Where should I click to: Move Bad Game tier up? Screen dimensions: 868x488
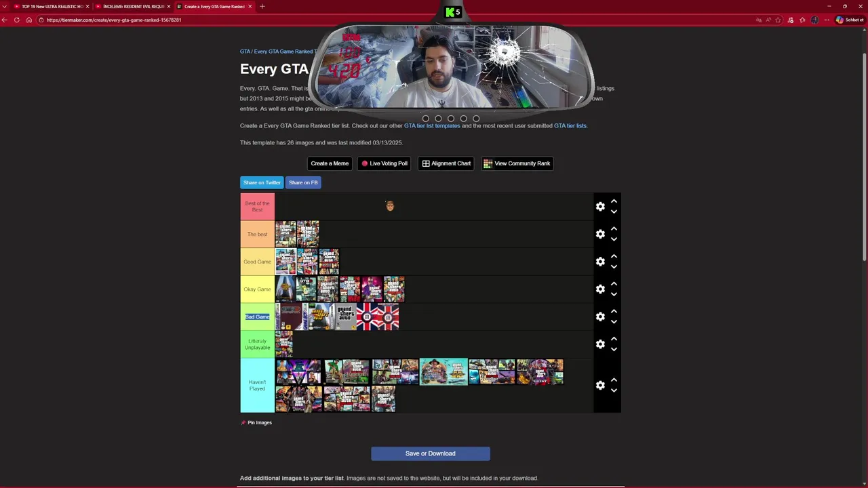[x=614, y=311]
